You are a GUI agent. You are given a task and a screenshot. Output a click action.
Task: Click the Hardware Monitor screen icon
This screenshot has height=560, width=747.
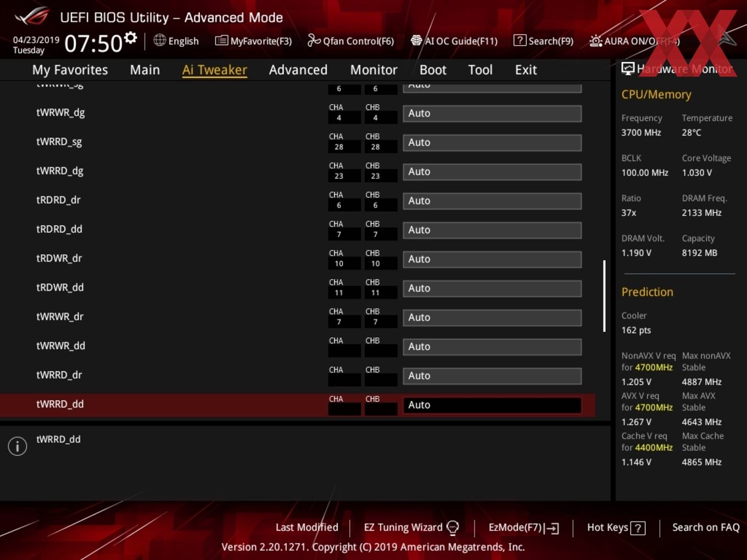(x=628, y=69)
